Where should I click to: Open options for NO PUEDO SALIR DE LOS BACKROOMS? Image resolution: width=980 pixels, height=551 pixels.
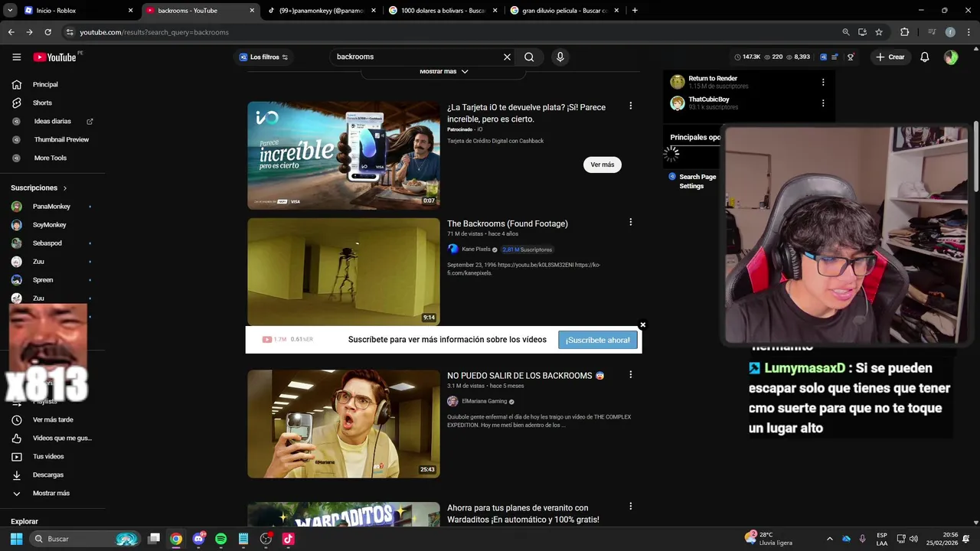tap(630, 374)
